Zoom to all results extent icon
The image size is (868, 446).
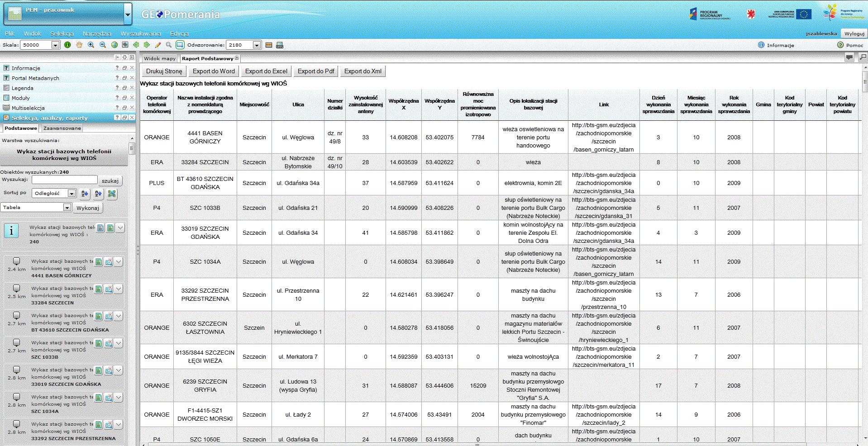(112, 194)
